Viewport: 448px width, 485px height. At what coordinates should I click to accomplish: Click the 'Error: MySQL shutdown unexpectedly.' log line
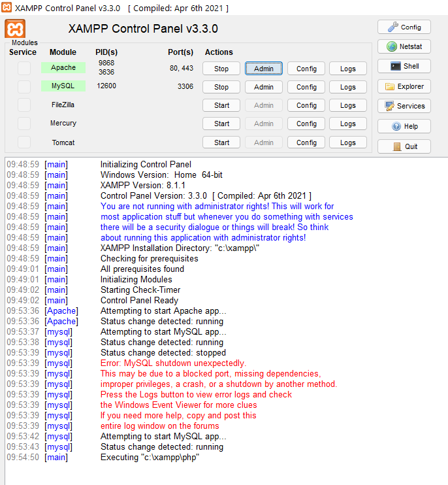pyautogui.click(x=173, y=363)
